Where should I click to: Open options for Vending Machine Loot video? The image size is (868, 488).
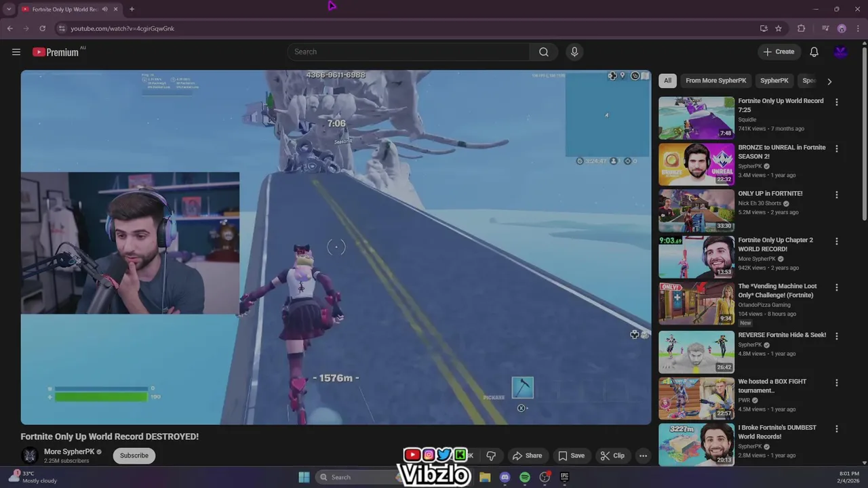click(836, 287)
